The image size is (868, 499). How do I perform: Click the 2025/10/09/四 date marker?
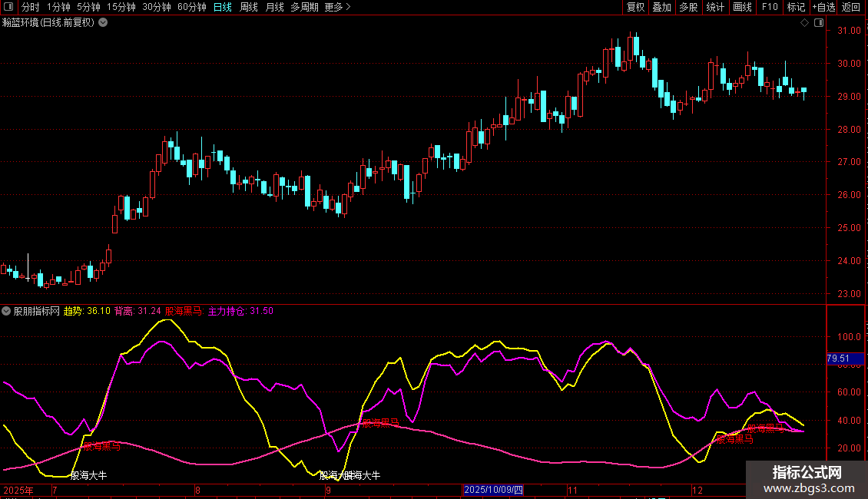[x=493, y=490]
